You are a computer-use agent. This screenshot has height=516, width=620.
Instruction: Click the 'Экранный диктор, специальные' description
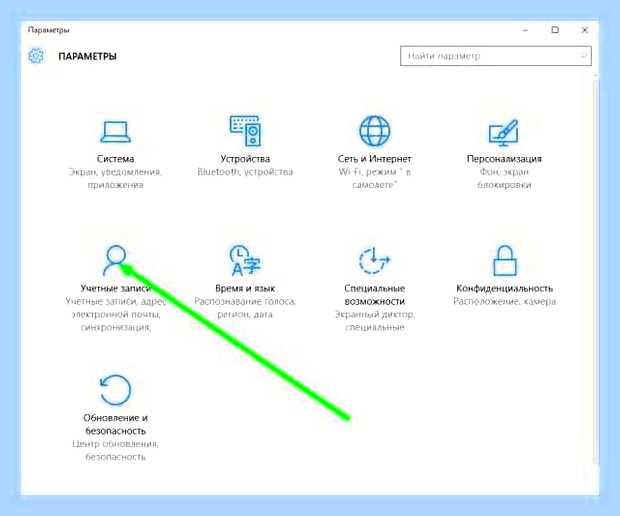[x=374, y=321]
